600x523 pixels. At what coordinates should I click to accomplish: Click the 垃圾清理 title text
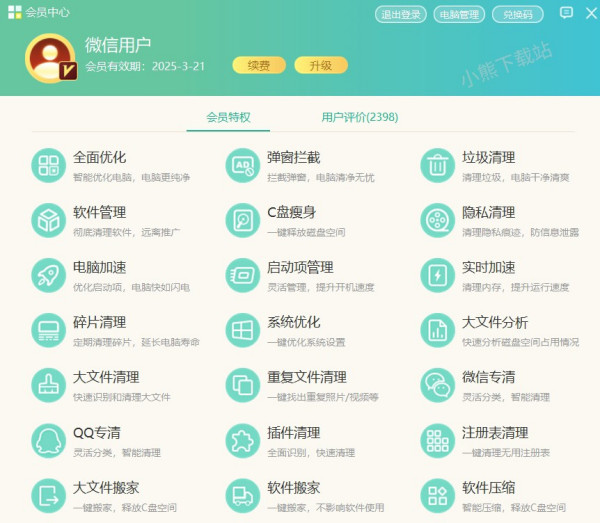click(x=488, y=157)
